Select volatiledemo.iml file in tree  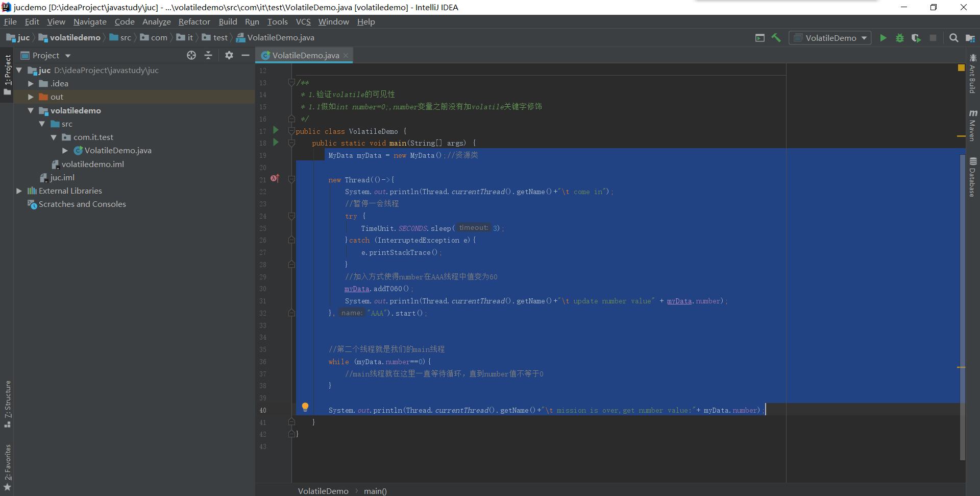[92, 164]
